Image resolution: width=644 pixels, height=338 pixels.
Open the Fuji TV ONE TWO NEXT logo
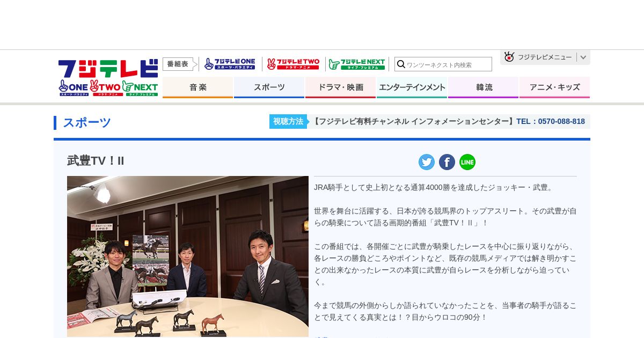[108, 77]
